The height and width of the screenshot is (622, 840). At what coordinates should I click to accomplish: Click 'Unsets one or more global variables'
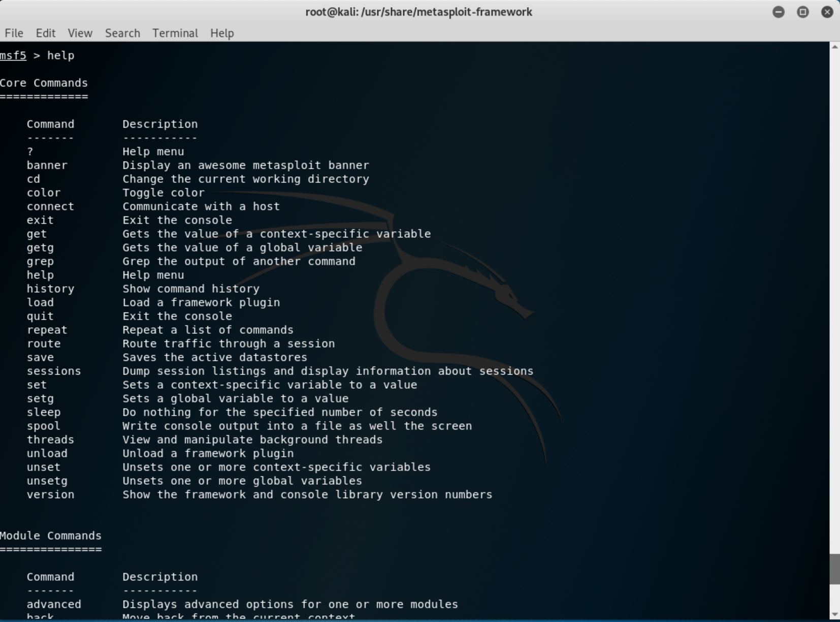(242, 481)
